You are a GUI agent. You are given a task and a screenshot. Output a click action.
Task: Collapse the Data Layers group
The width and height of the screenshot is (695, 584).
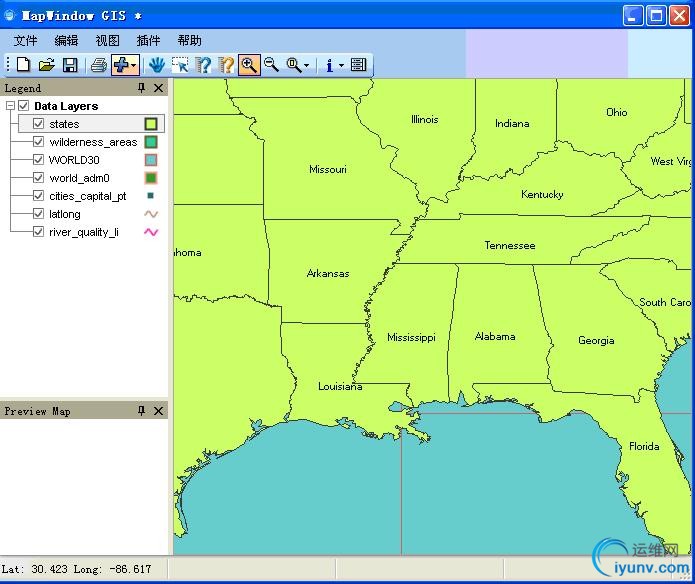point(10,106)
